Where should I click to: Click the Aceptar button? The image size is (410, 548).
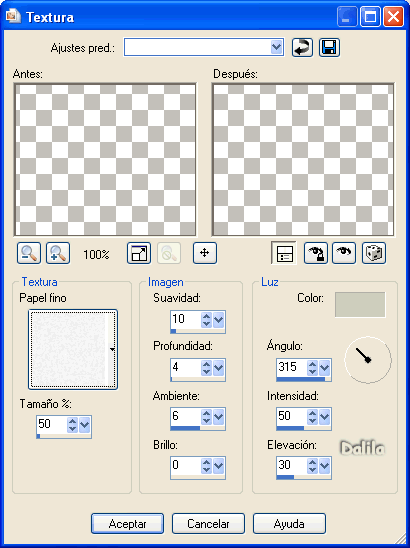pyautogui.click(x=128, y=524)
